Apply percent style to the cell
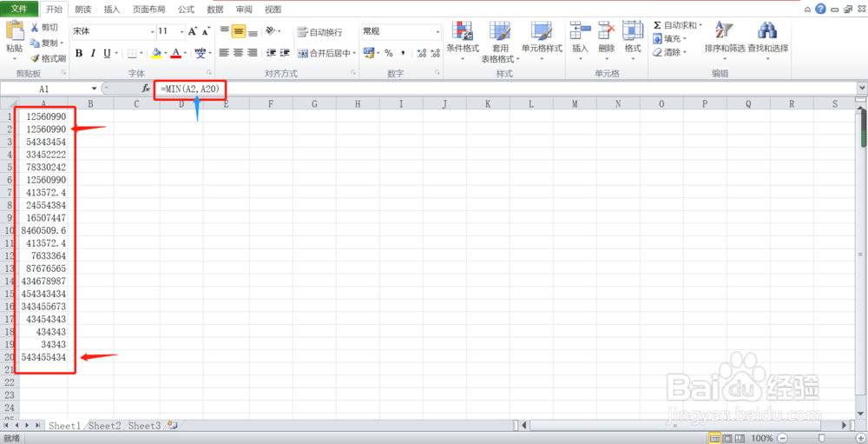This screenshot has height=444, width=868. 389,53
